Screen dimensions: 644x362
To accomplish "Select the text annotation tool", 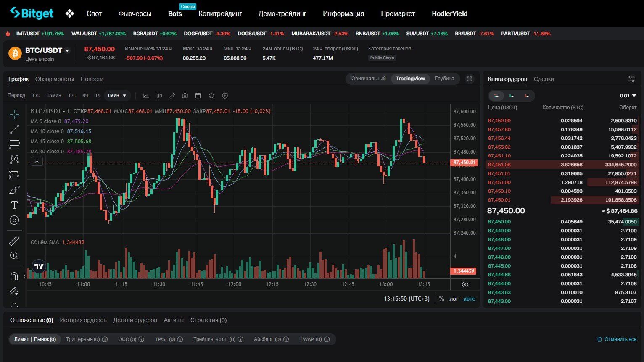I will [x=14, y=205].
